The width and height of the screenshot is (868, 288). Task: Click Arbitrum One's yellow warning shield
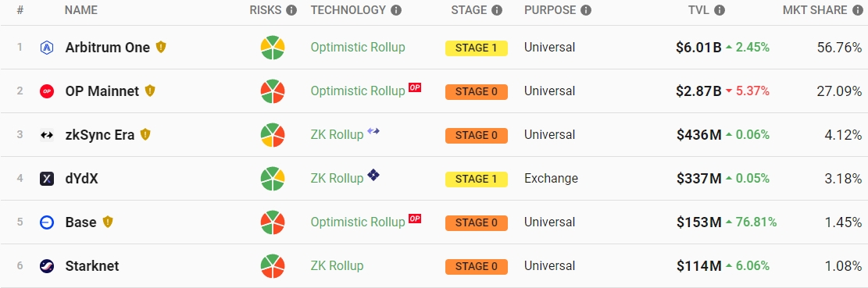click(x=160, y=47)
